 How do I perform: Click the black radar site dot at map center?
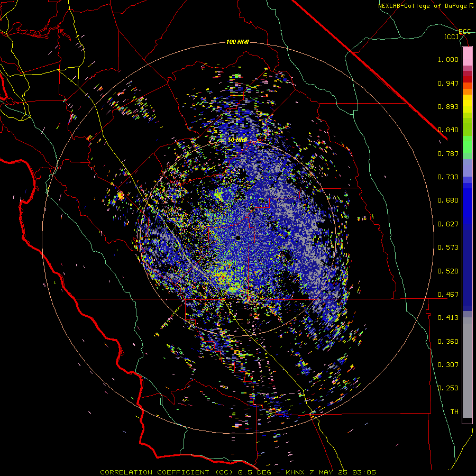pyautogui.click(x=239, y=238)
